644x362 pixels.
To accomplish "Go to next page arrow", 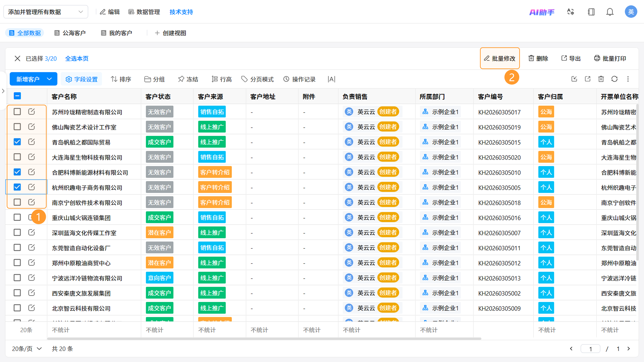I will pos(629,349).
